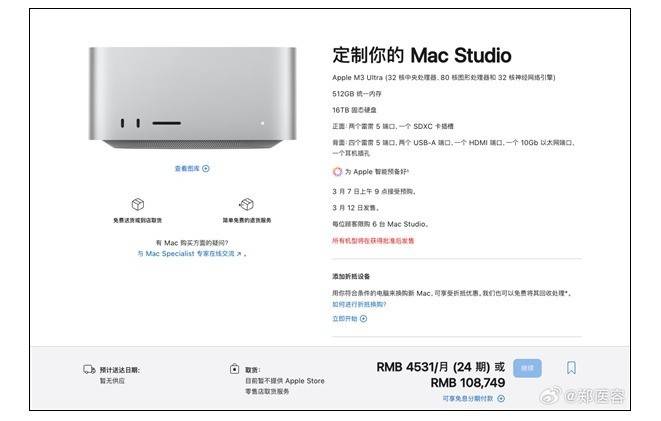Open the 如何进行折抵换购? link
661x421 pixels.
[359, 304]
